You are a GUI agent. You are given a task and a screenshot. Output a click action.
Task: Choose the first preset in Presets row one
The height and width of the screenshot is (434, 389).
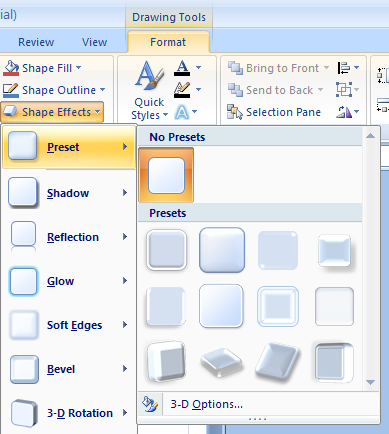pyautogui.click(x=166, y=250)
